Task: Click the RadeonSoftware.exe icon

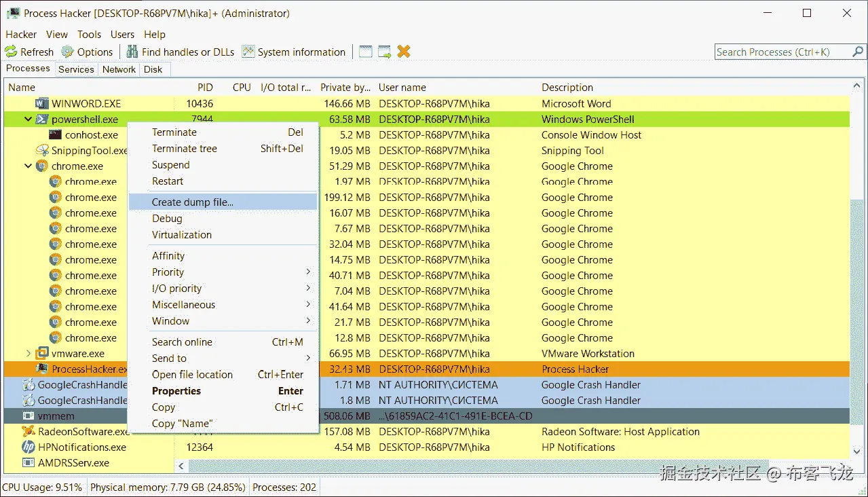Action: tap(28, 432)
